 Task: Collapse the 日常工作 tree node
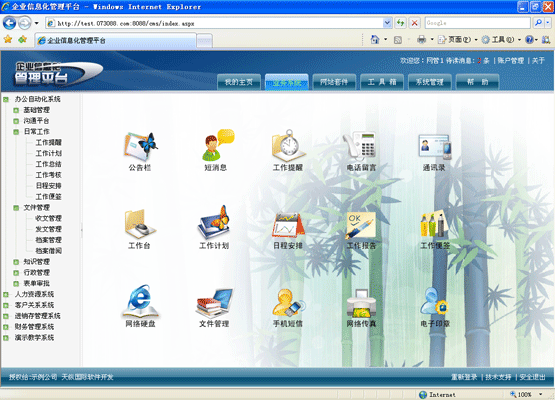[16, 132]
